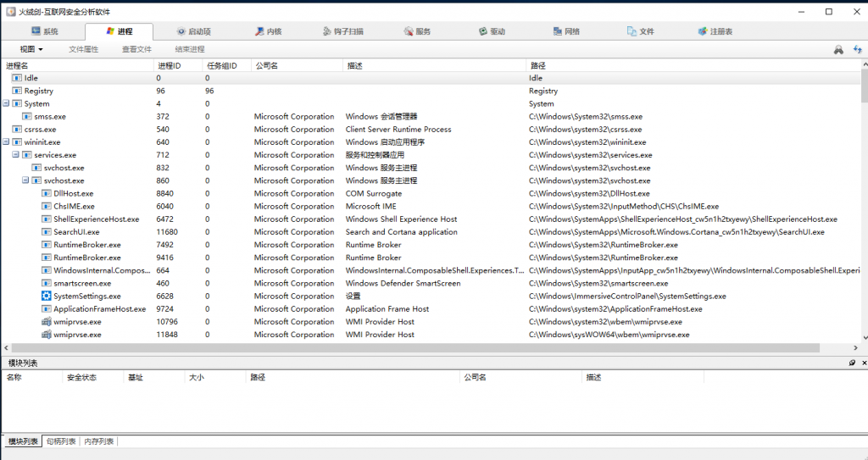The height and width of the screenshot is (460, 868).
Task: Click the SearchUI.exe process icon
Action: (47, 232)
